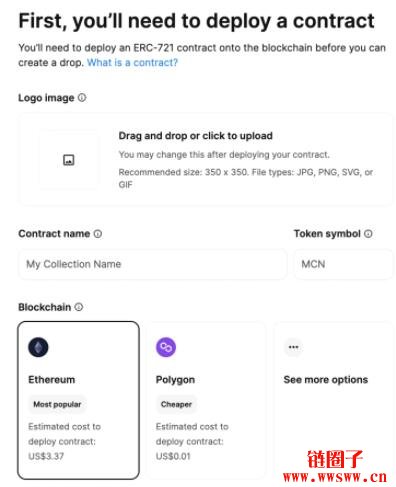Click the Polygon estimated cost US$0.01 text
396x487 pixels.
pos(173,456)
